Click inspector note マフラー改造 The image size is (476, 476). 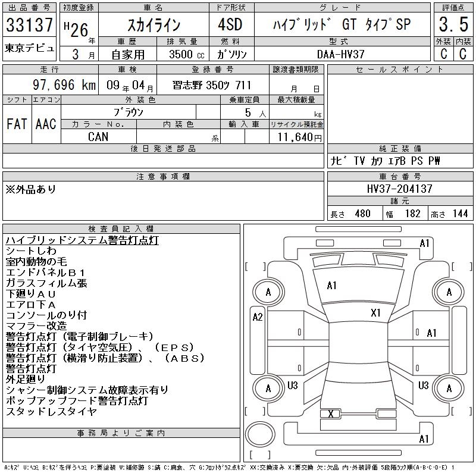(x=36, y=325)
